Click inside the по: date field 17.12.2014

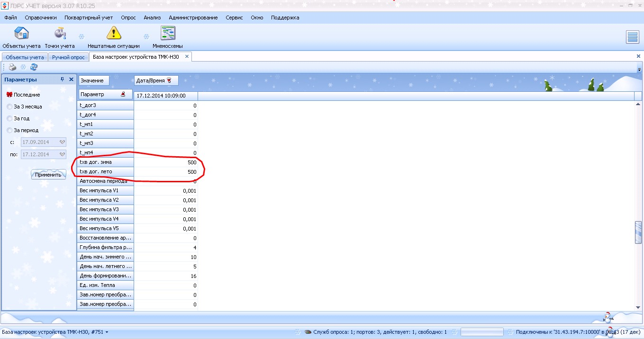click(x=39, y=154)
